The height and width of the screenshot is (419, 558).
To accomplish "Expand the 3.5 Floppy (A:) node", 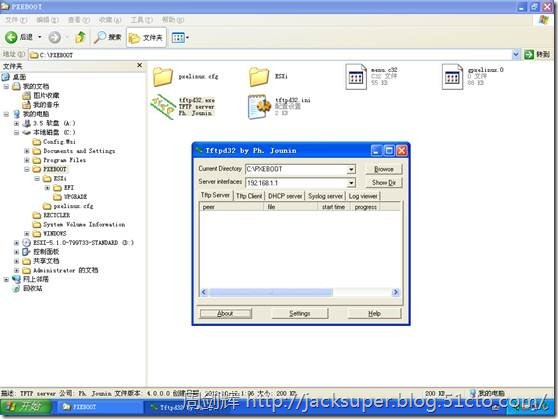I will click(x=16, y=123).
